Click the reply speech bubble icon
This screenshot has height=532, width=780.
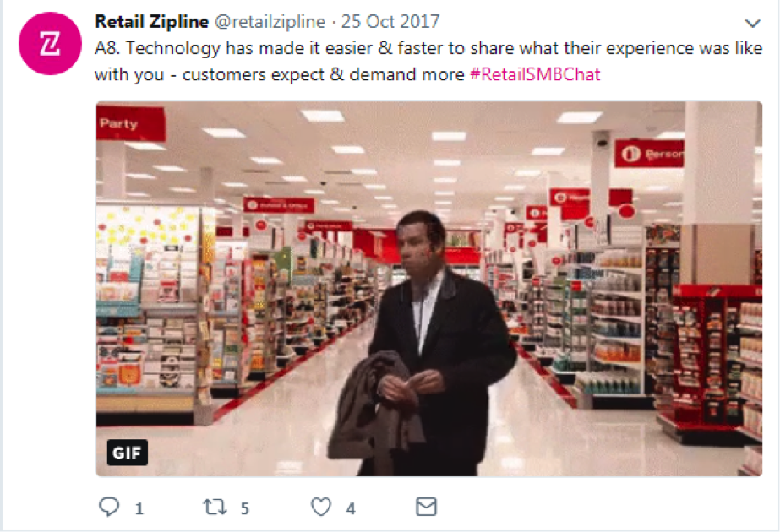point(109,508)
